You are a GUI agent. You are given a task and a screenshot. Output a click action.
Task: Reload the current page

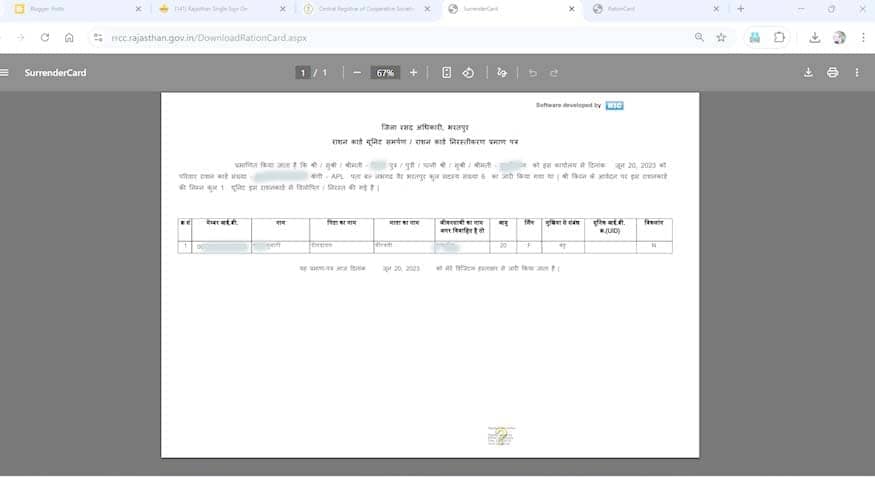pos(44,37)
